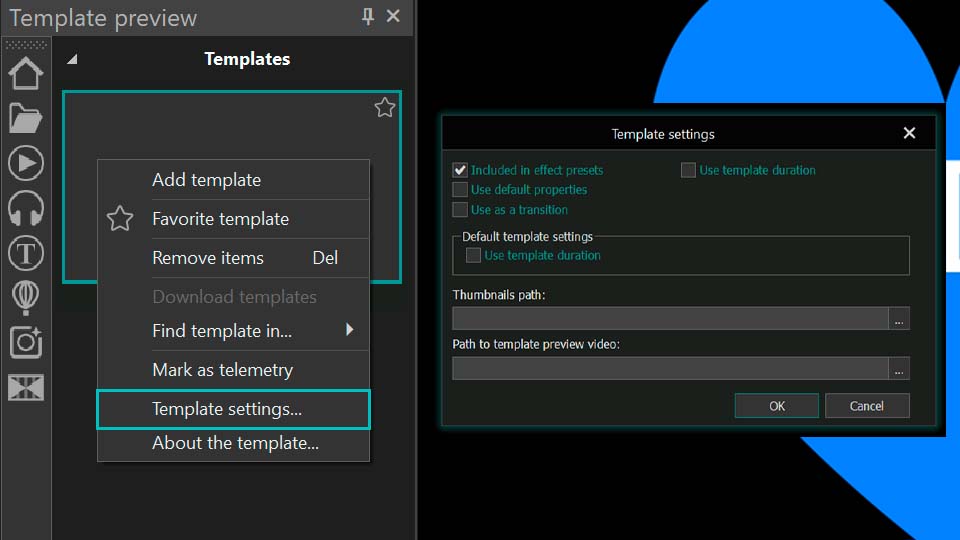This screenshot has height=540, width=960.
Task: Choose Add template from context menu
Action: click(x=233, y=180)
